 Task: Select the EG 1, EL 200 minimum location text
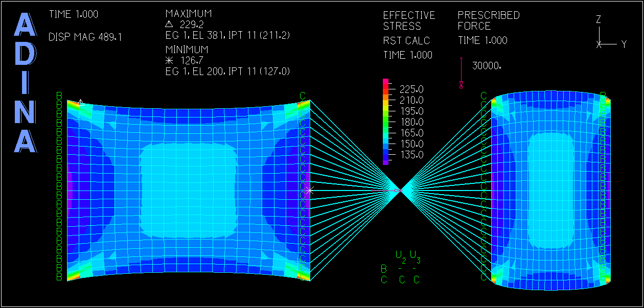tap(227, 72)
